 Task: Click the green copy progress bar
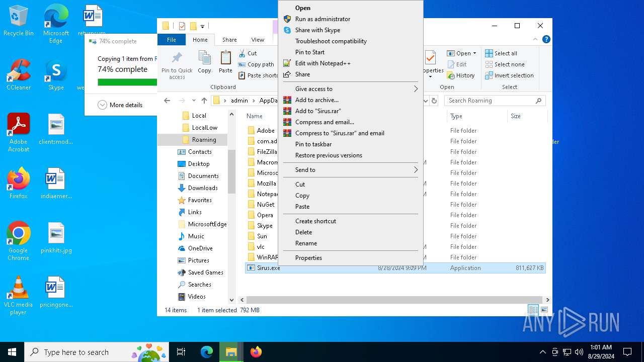click(127, 82)
